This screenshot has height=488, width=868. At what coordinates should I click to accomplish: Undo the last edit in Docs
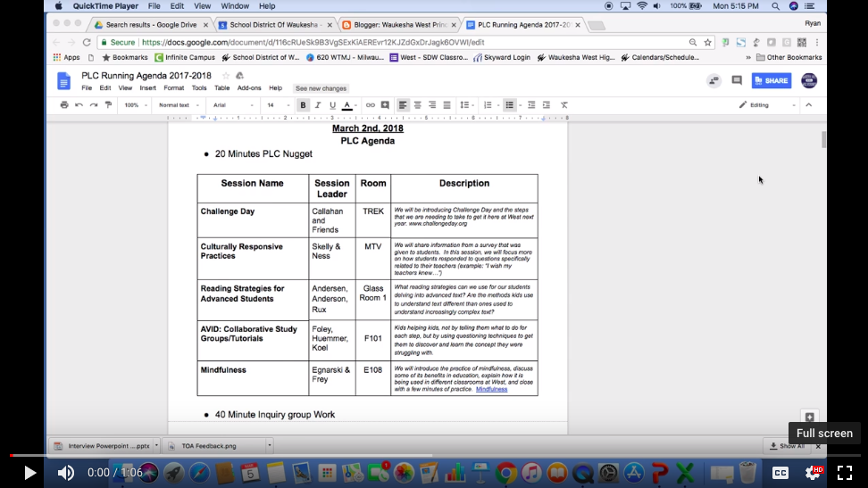(79, 105)
